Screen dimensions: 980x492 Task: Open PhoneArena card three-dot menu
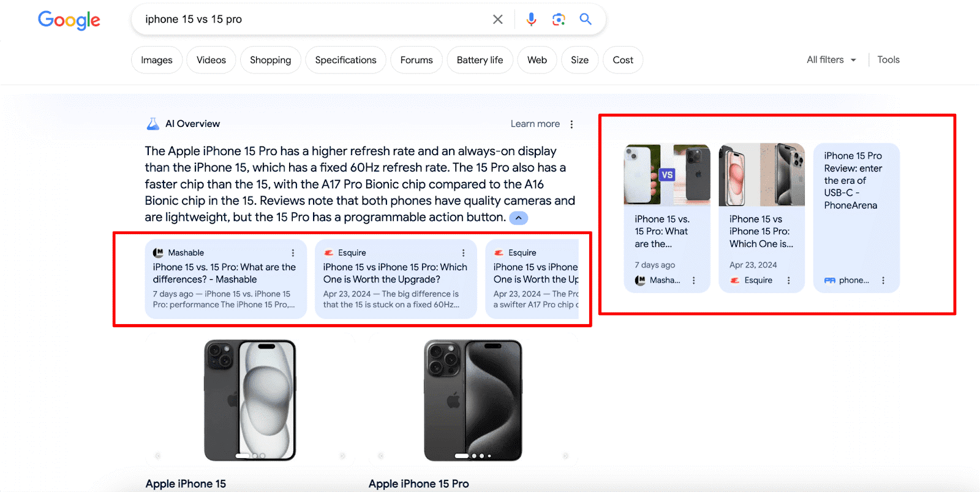pos(883,281)
